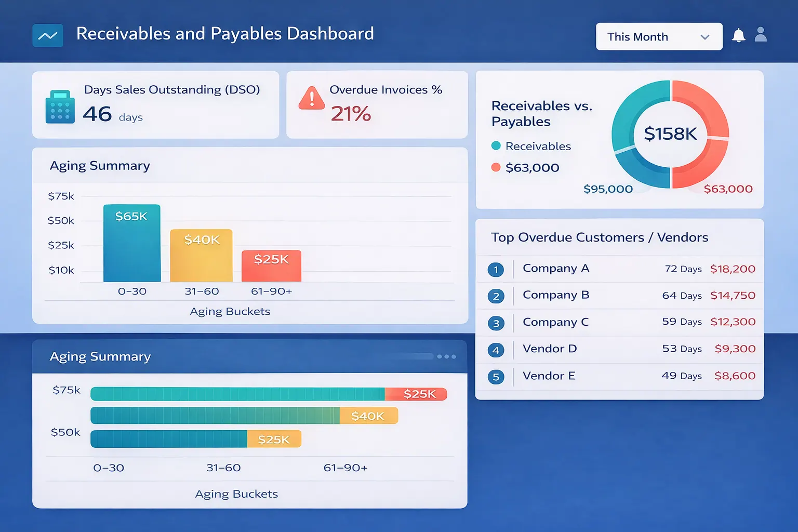Toggle the $63,000 legend entry visibility
798x532 pixels.
click(531, 167)
